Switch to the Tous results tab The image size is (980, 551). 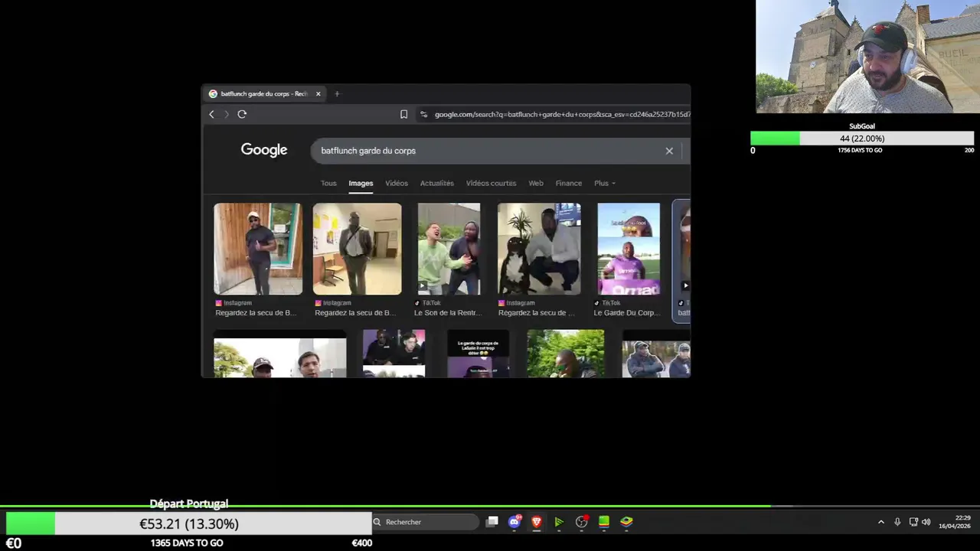click(x=328, y=183)
